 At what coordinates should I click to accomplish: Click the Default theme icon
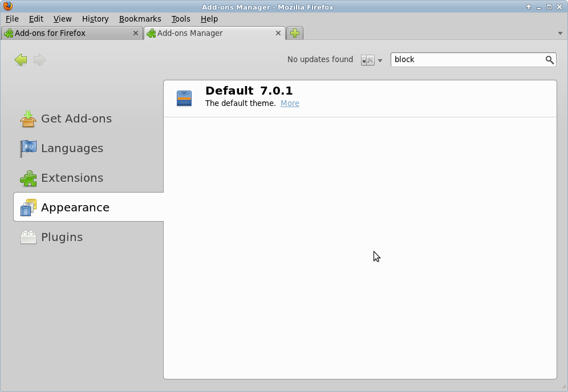184,99
